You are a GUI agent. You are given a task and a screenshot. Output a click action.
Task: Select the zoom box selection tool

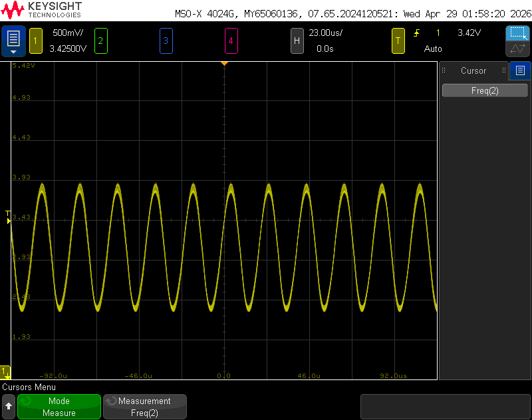pos(517,33)
